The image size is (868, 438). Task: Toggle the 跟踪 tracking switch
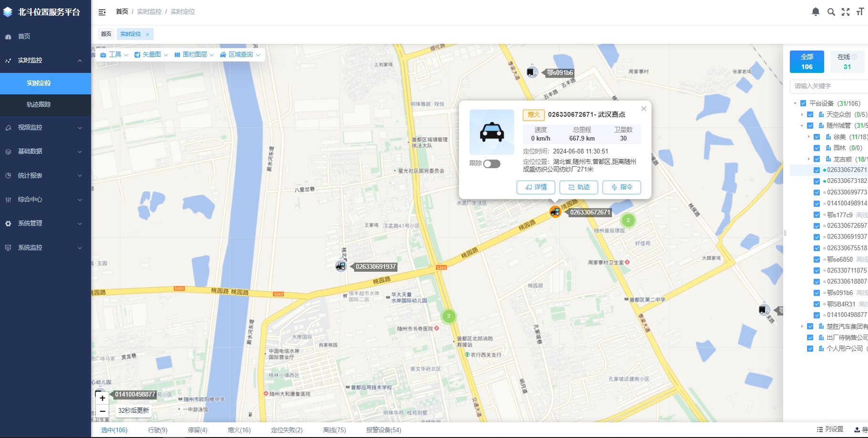click(x=491, y=164)
